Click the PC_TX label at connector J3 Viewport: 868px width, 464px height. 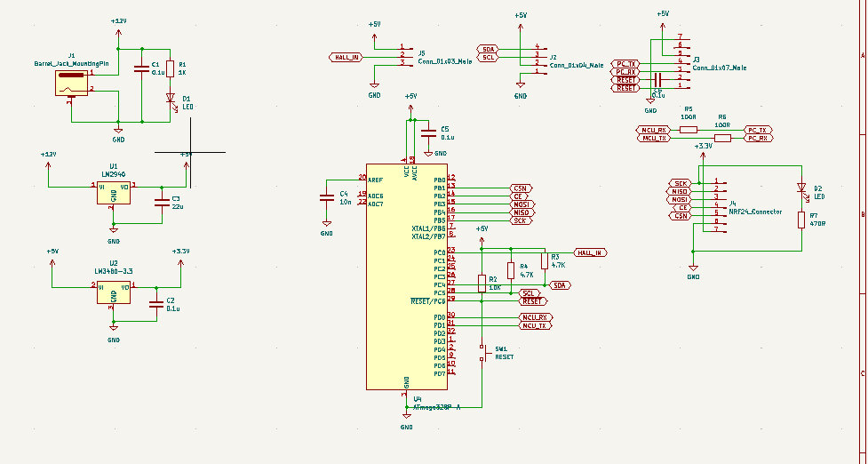click(x=625, y=64)
